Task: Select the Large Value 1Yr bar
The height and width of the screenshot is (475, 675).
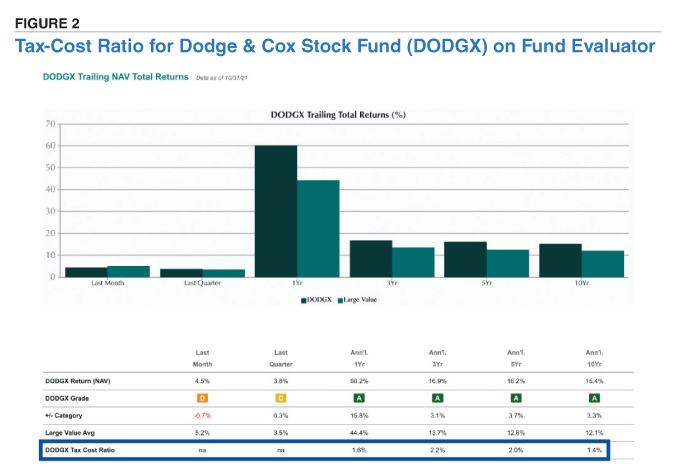Action: (318, 229)
